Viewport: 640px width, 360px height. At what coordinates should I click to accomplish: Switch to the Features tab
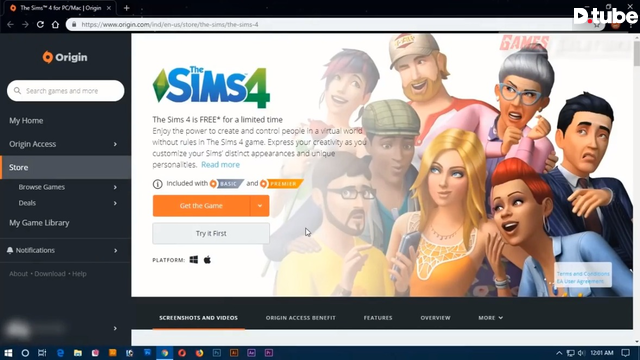tap(378, 318)
